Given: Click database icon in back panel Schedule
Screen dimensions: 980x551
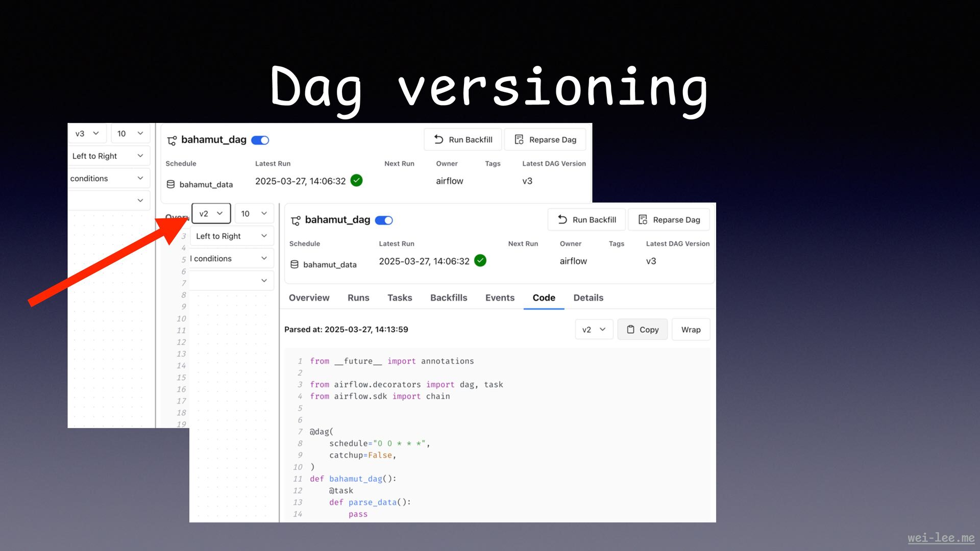Looking at the screenshot, I should pos(171,184).
